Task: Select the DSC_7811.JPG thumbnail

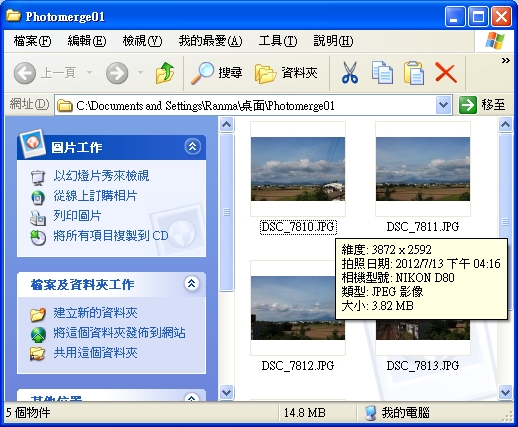Action: pos(423,169)
